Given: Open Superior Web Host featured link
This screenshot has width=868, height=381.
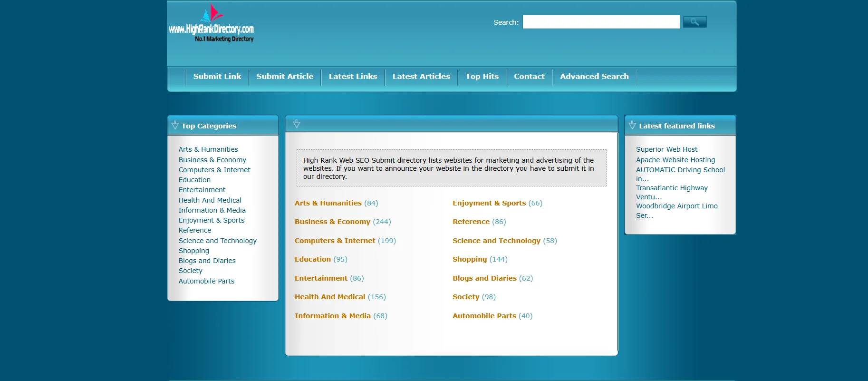Looking at the screenshot, I should [x=667, y=149].
